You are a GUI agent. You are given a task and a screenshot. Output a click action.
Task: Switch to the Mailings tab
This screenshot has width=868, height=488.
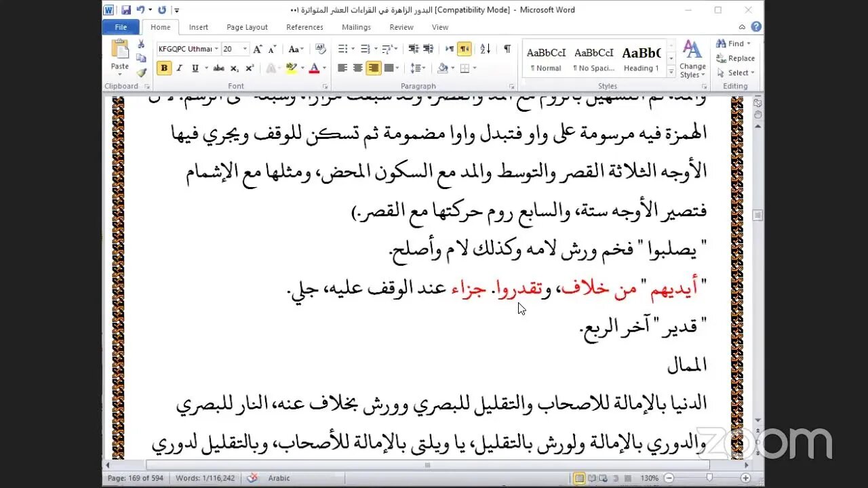click(356, 27)
